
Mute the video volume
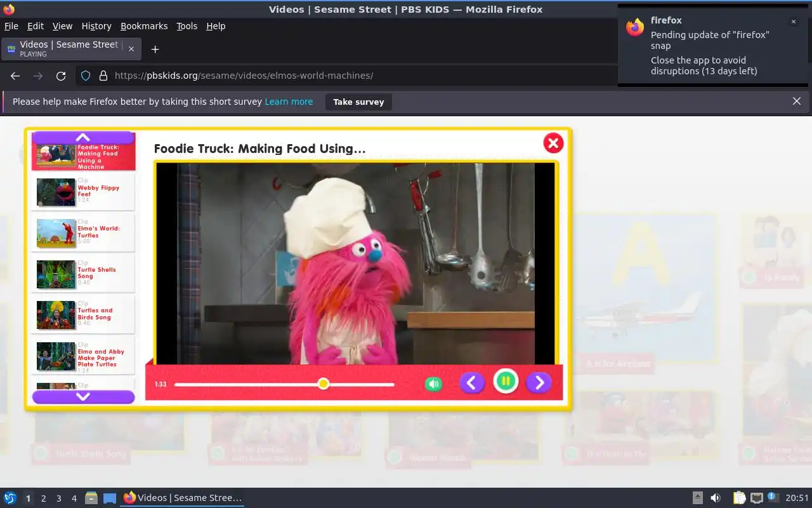(433, 384)
